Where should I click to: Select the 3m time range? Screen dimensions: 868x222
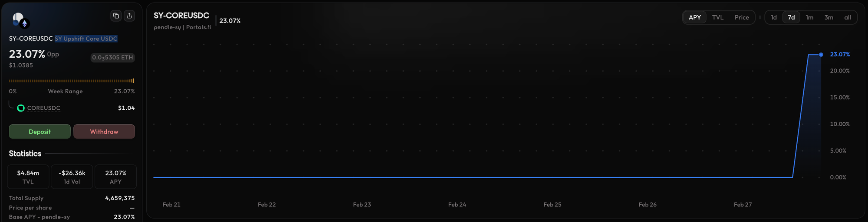[x=829, y=17]
